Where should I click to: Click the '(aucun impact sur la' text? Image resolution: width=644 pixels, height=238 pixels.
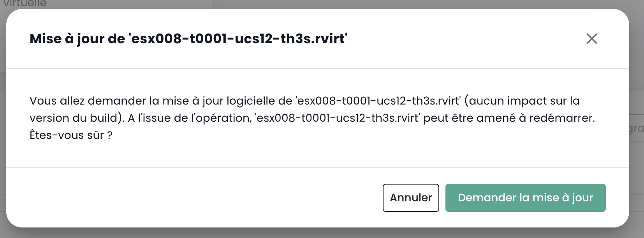522,101
